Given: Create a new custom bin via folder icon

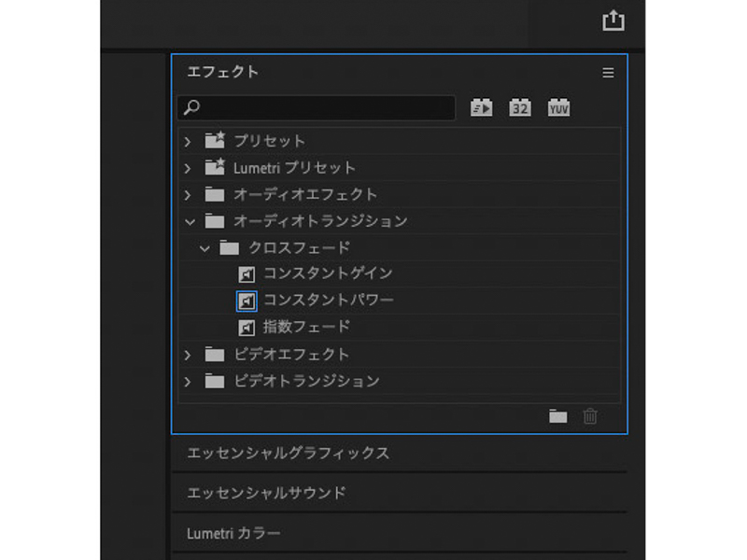Looking at the screenshot, I should click(557, 417).
